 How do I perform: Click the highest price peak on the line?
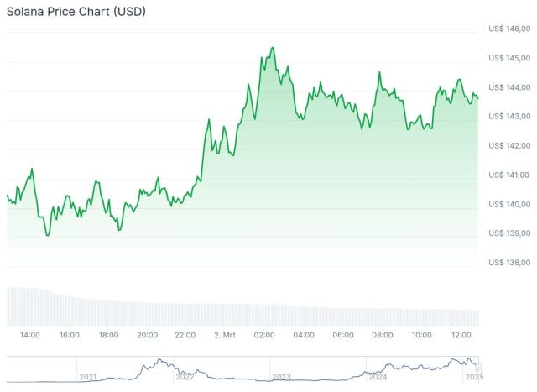[x=273, y=48]
